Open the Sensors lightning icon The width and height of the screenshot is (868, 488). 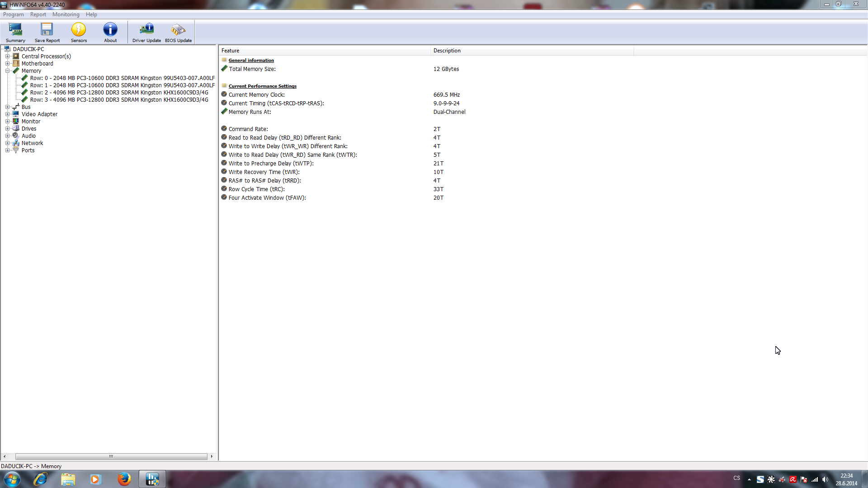tap(79, 32)
